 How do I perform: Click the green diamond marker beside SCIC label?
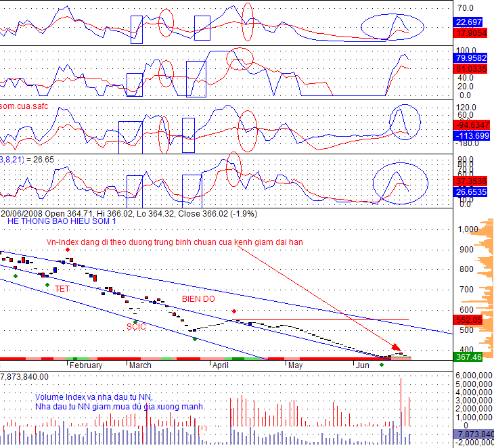tap(135, 321)
